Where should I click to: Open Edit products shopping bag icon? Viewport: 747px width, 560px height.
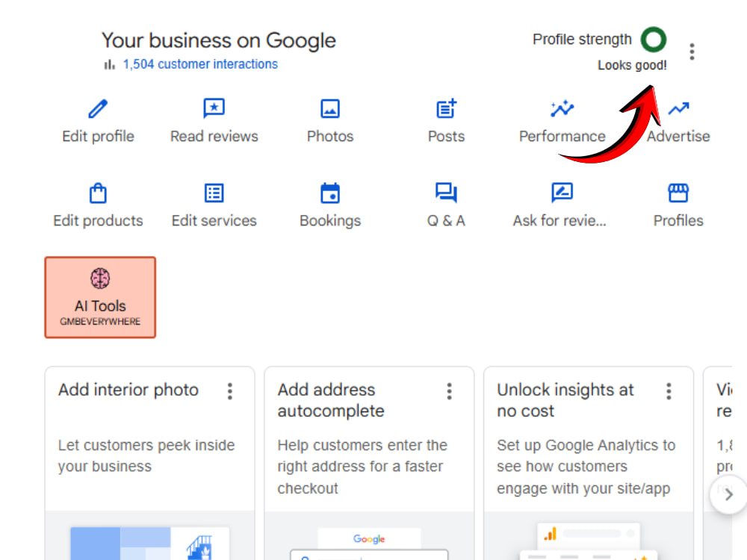[x=98, y=193]
